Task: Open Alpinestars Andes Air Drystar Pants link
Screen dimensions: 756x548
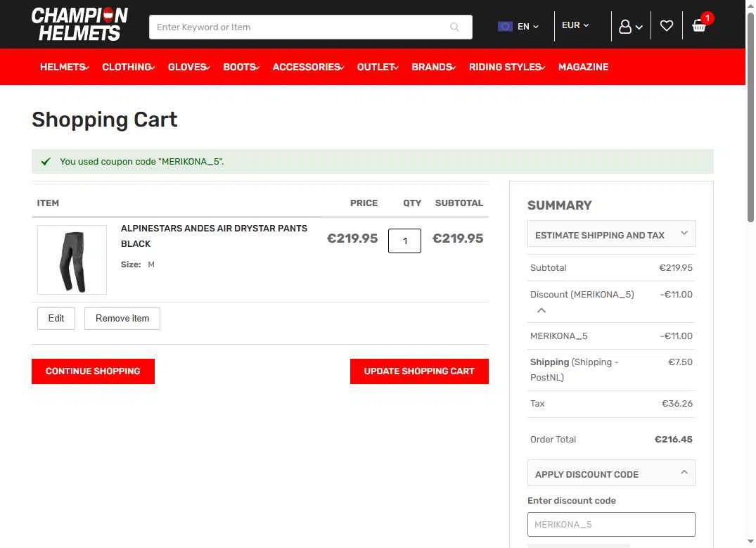Action: point(214,236)
